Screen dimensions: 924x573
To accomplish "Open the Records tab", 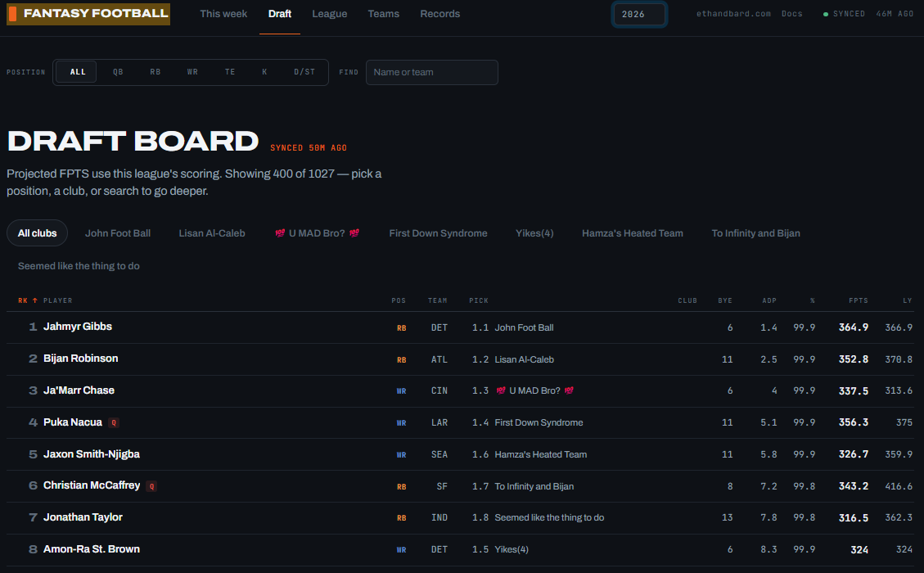I will click(x=440, y=14).
